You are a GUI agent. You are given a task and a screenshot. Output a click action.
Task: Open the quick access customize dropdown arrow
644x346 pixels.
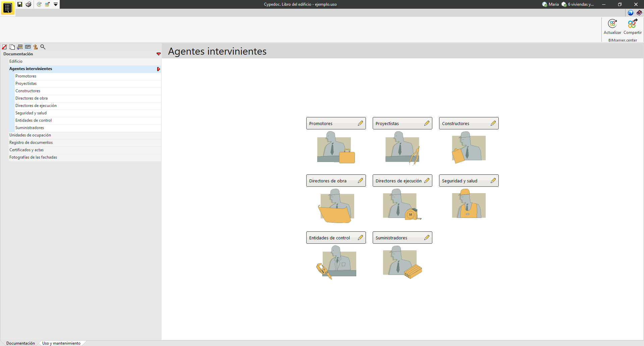[x=56, y=4]
